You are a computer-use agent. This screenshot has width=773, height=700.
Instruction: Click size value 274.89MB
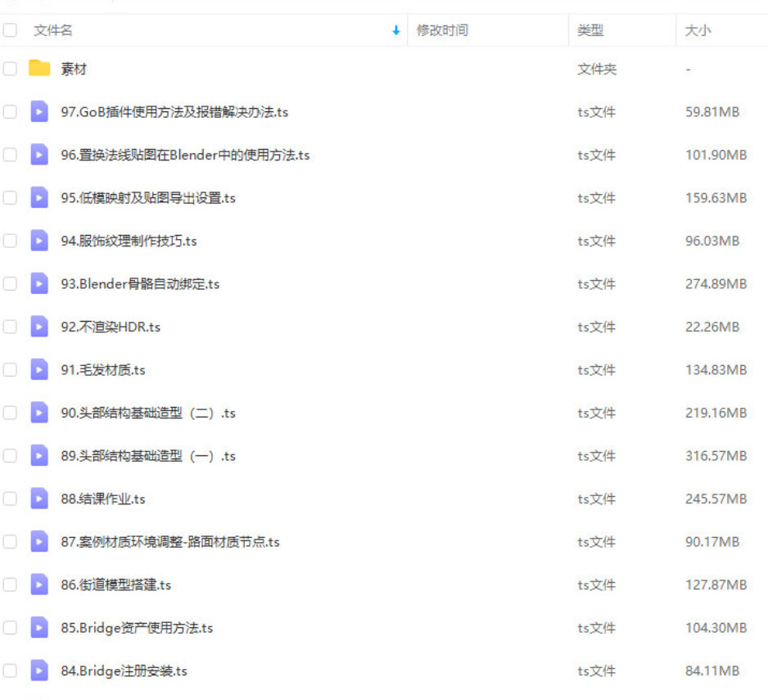point(716,284)
